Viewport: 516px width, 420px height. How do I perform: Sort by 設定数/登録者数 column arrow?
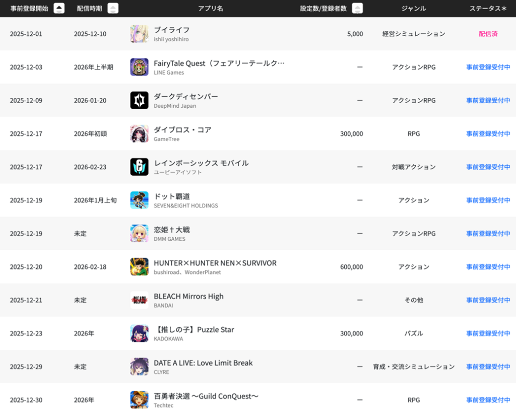pyautogui.click(x=357, y=8)
